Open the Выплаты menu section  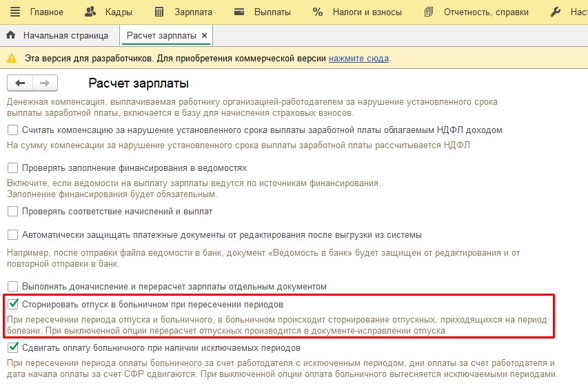[272, 12]
